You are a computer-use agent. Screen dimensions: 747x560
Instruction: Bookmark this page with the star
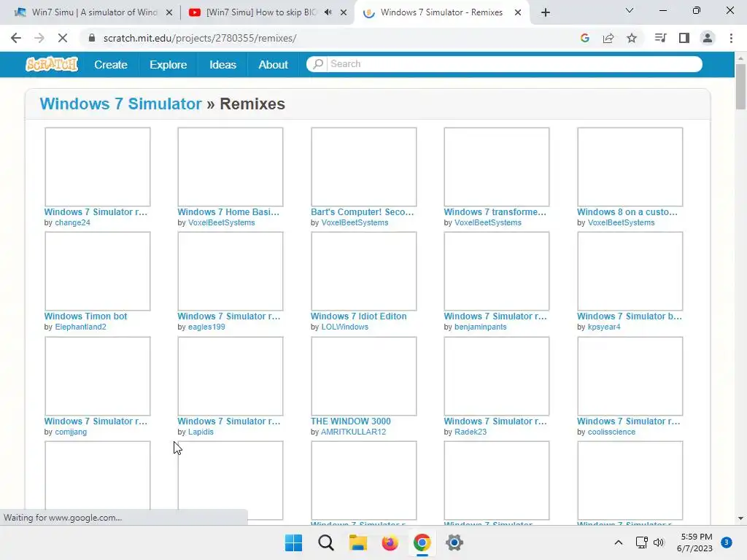click(x=632, y=38)
